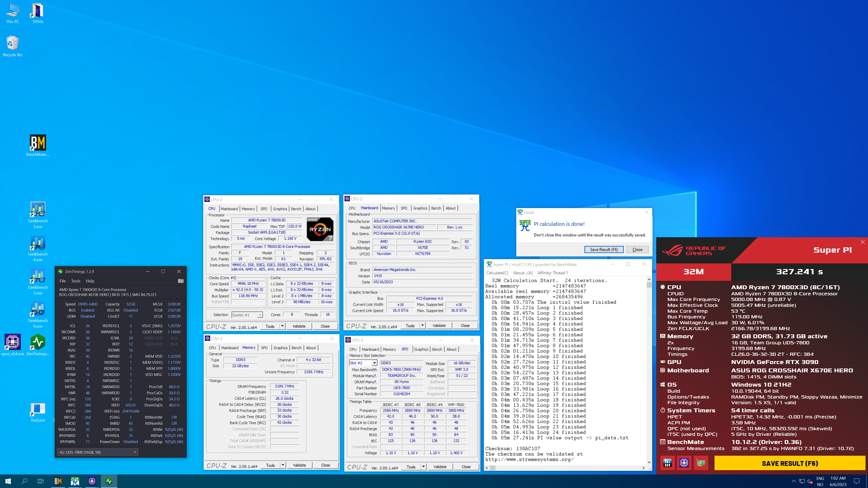
Task: Open the 5950x folder on desktop
Action: [38, 14]
